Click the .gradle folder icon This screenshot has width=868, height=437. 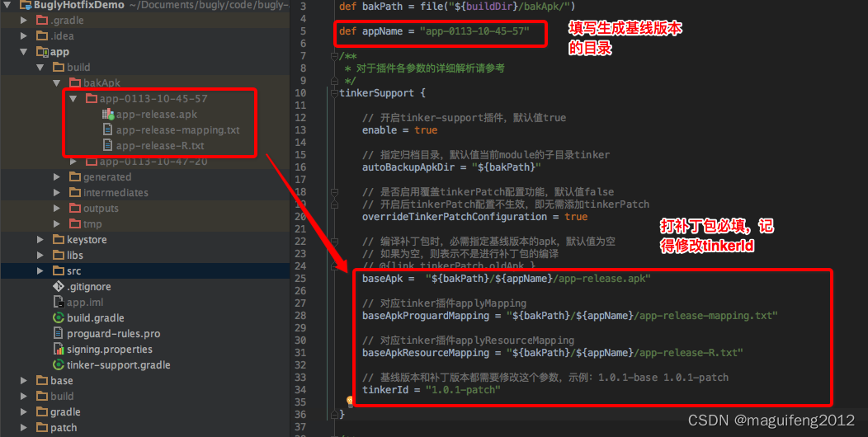[x=42, y=21]
